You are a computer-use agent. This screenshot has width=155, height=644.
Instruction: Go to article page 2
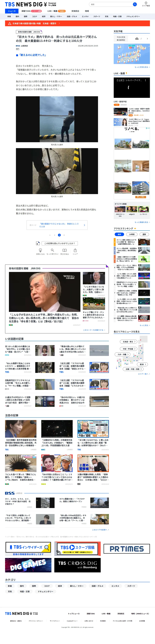55,235
